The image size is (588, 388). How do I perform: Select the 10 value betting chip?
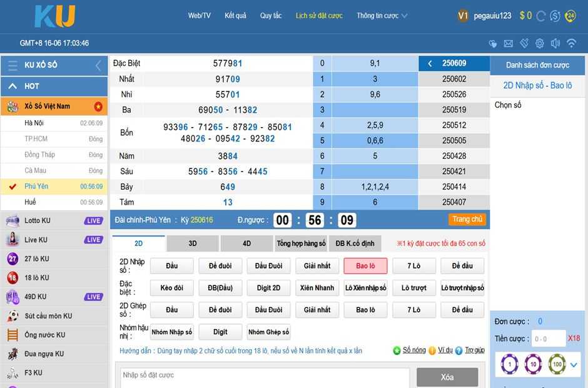coord(533,364)
